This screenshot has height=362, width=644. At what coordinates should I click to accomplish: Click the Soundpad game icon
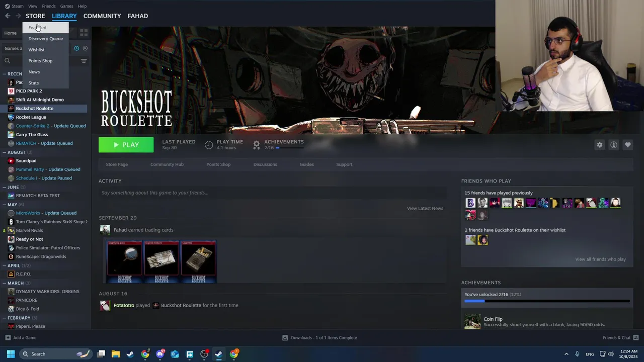[11, 161]
